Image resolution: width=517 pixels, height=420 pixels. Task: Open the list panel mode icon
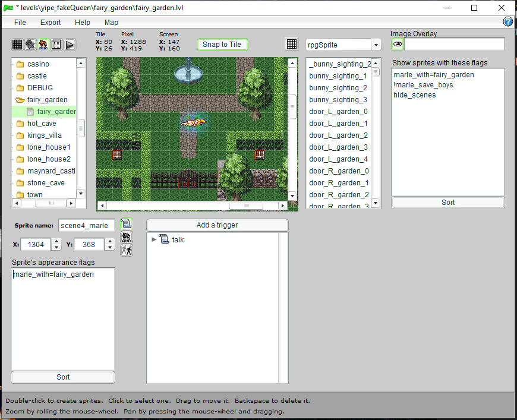tap(56, 45)
